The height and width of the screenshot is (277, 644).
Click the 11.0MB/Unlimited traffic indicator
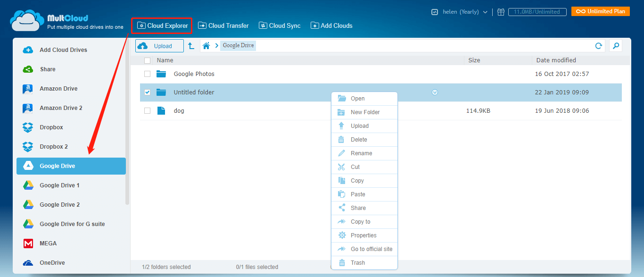point(537,12)
